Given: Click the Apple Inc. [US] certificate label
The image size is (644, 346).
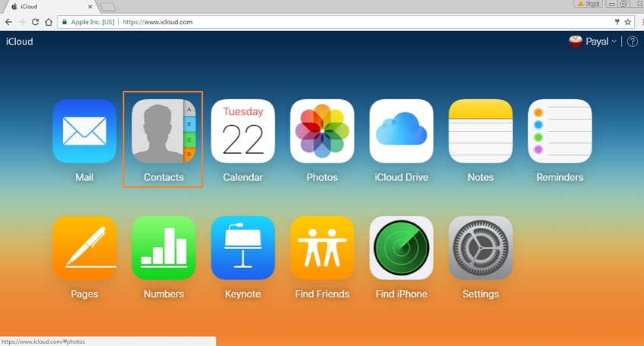Looking at the screenshot, I should 92,22.
